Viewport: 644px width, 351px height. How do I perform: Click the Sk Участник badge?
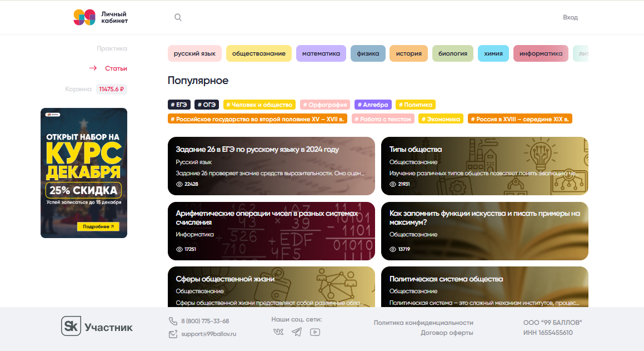pyautogui.click(x=97, y=327)
